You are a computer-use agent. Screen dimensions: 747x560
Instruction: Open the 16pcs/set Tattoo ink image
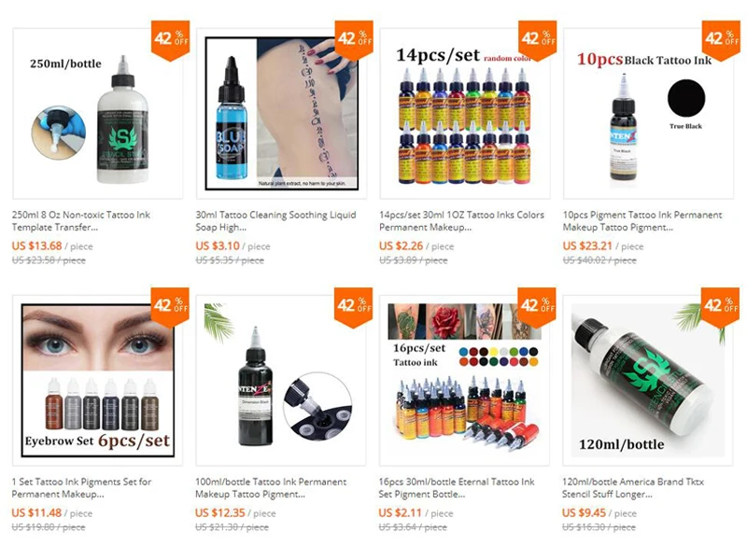tap(464, 381)
